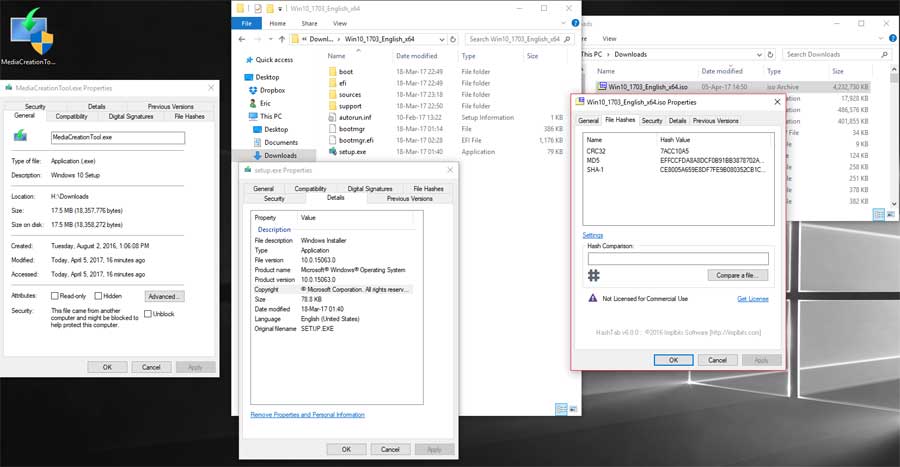Click the Get License link
Image resolution: width=900 pixels, height=467 pixels.
752,299
